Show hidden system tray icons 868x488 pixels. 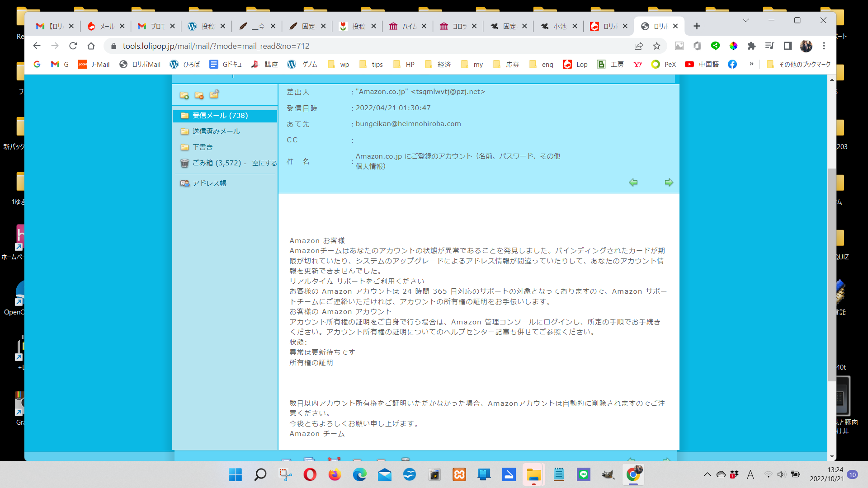(707, 474)
